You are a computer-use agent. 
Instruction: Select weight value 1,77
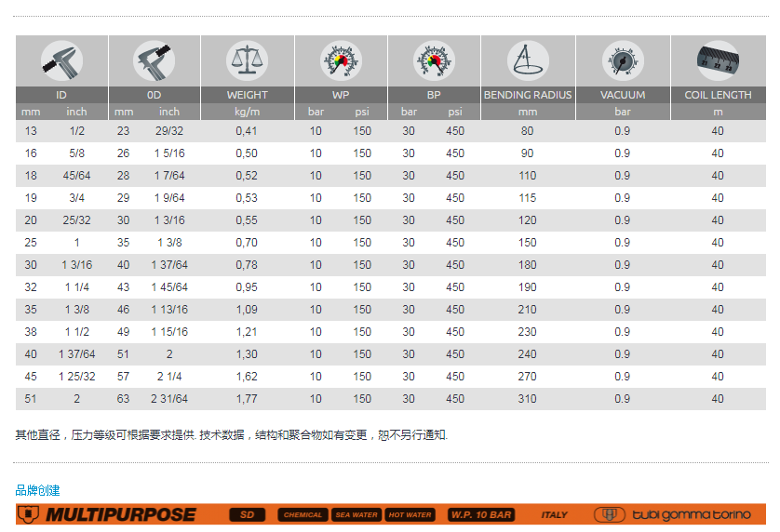pyautogui.click(x=247, y=399)
